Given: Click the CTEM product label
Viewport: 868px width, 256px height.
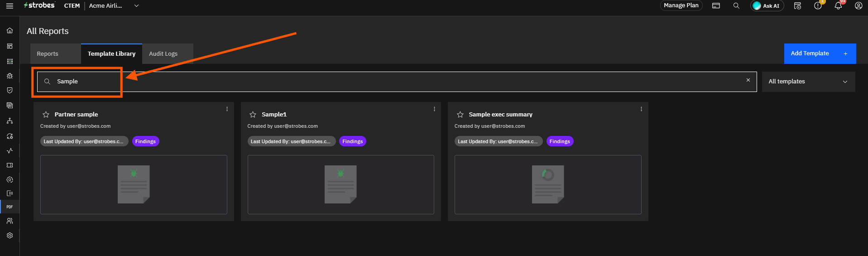Looking at the screenshot, I should (72, 6).
